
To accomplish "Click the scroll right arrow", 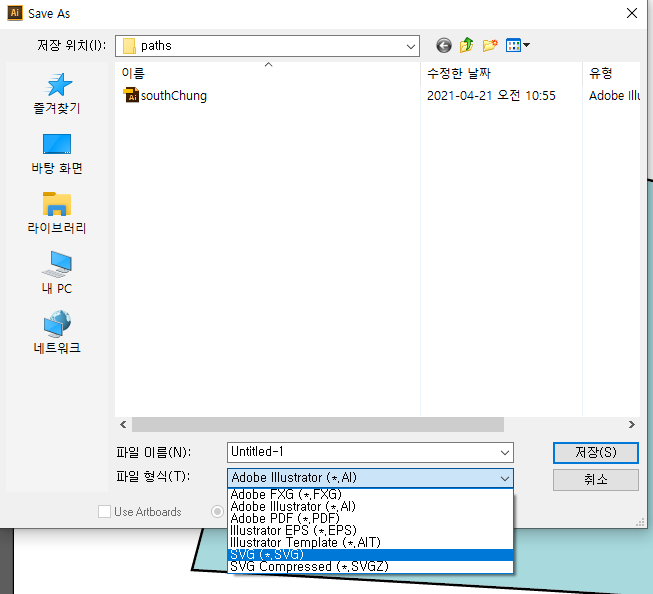I will pos(632,424).
